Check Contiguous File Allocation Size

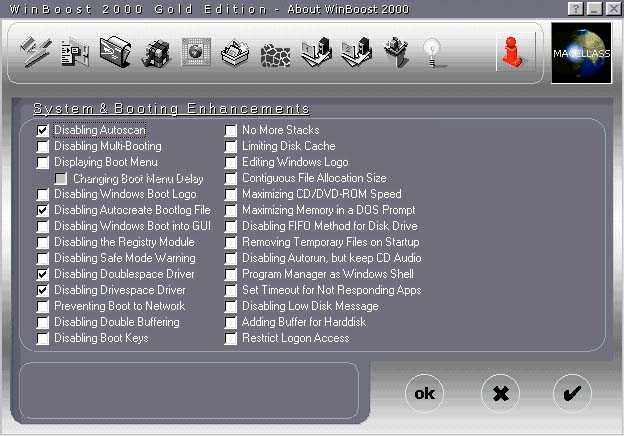pyautogui.click(x=230, y=179)
